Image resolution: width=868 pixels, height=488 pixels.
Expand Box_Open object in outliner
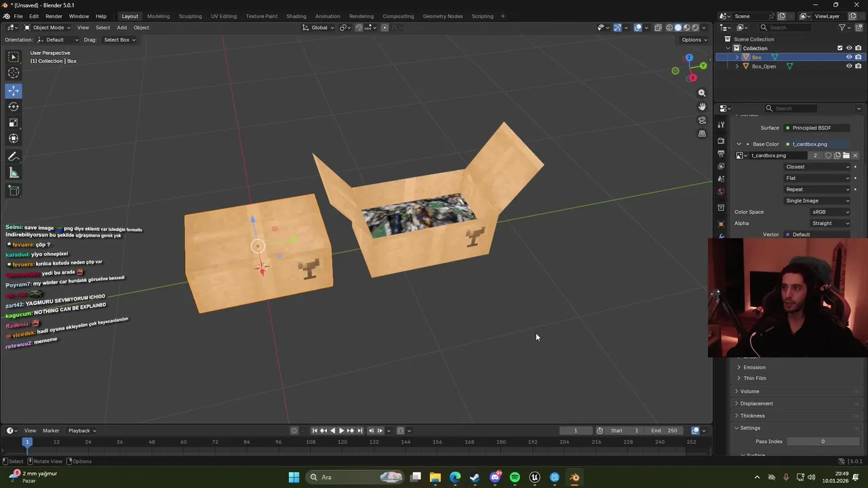[x=737, y=66]
